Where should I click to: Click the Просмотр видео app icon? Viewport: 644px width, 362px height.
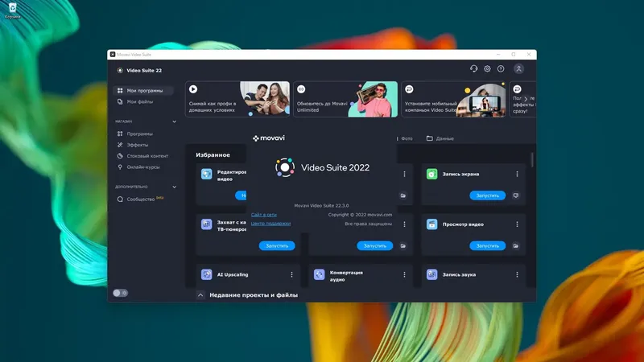pyautogui.click(x=431, y=224)
